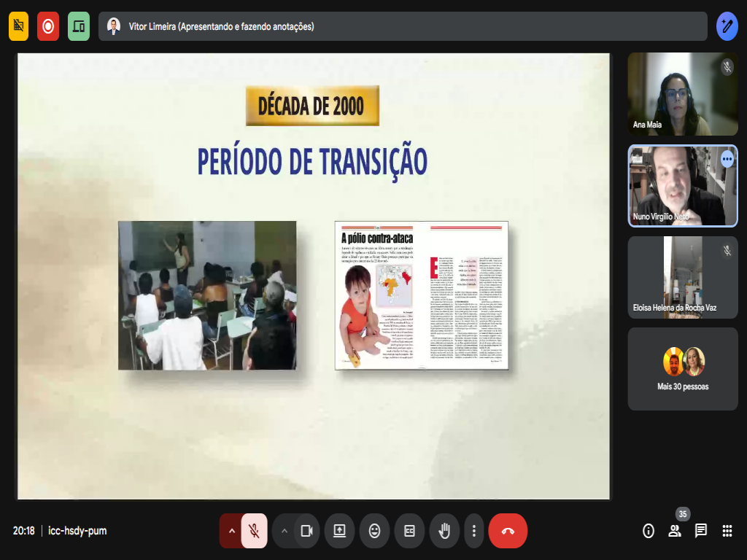Raise your hand
Image resolution: width=747 pixels, height=560 pixels.
click(444, 531)
